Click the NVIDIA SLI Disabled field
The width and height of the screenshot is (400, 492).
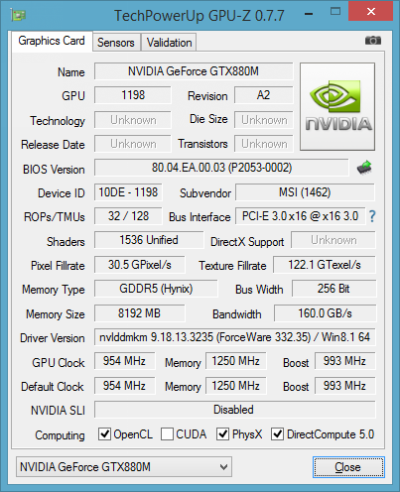coord(235,410)
